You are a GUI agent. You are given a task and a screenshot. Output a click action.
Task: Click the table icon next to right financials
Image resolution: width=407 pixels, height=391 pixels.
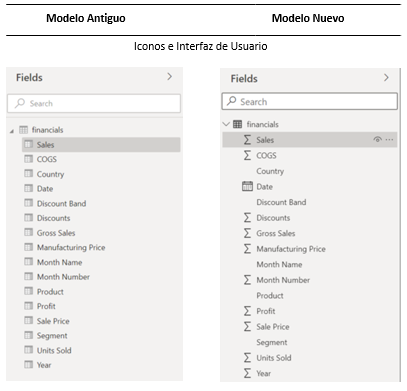pos(237,124)
